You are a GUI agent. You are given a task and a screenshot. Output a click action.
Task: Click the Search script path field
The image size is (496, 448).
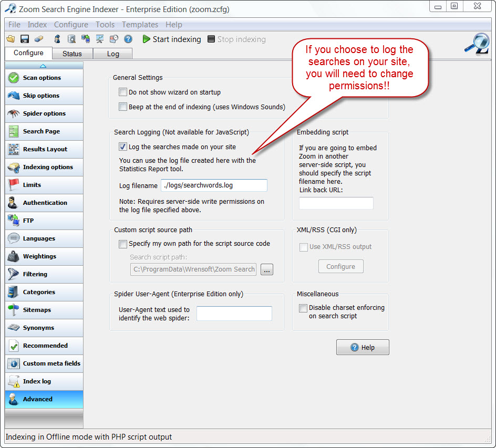[x=193, y=269]
